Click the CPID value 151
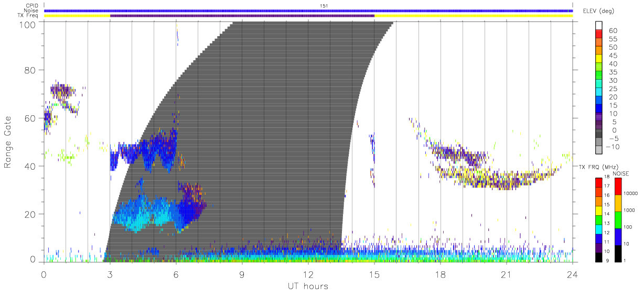 (x=324, y=6)
